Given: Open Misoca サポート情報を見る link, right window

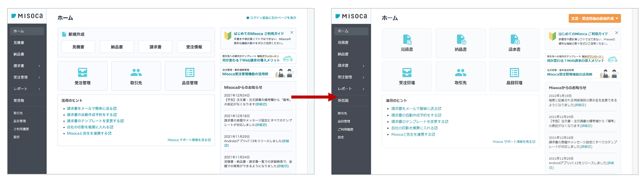Looking at the screenshot, I should (x=514, y=142).
